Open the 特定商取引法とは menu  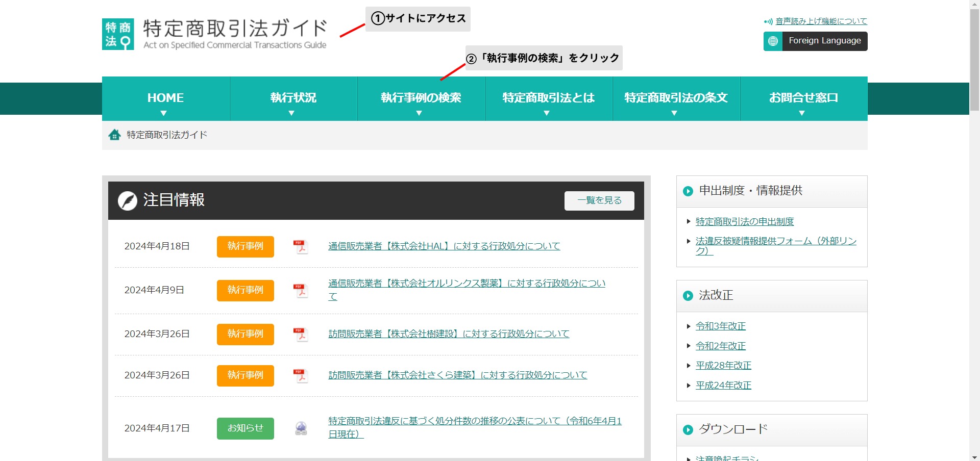click(x=549, y=98)
